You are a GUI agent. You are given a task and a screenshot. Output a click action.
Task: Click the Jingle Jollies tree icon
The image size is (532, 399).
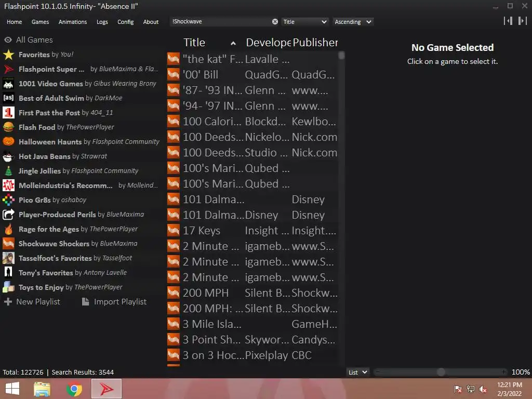coord(8,171)
